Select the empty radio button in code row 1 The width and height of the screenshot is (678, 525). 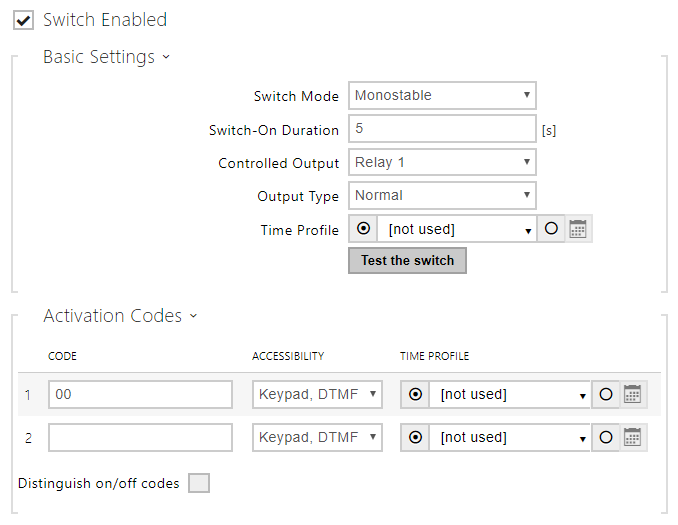point(605,394)
